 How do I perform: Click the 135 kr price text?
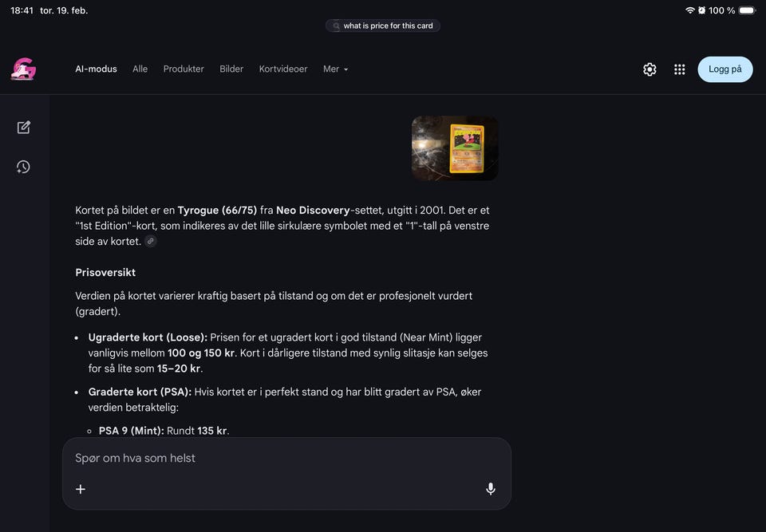pos(212,431)
